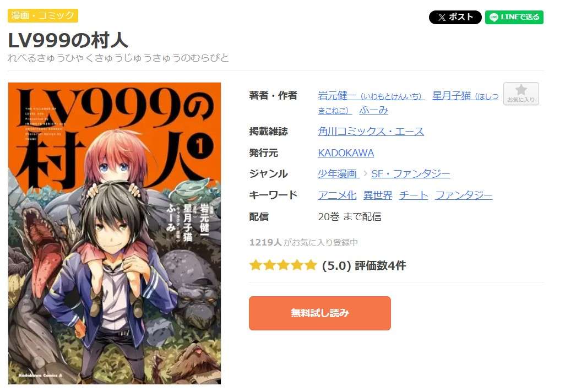Open publisher link KADOKAWA
Viewport: 576px width, 392px height.
pos(346,153)
